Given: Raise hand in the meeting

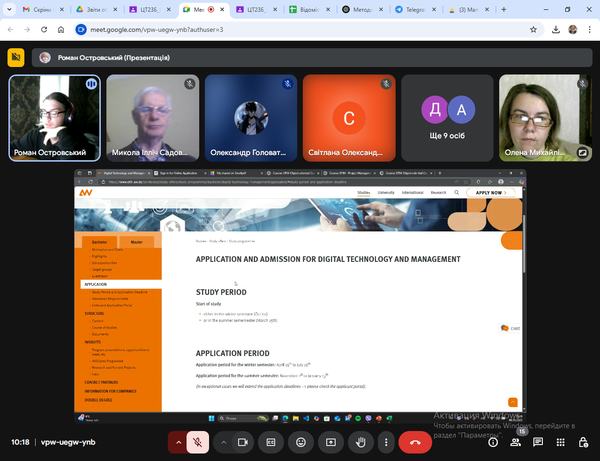Looking at the screenshot, I should pos(360,441).
